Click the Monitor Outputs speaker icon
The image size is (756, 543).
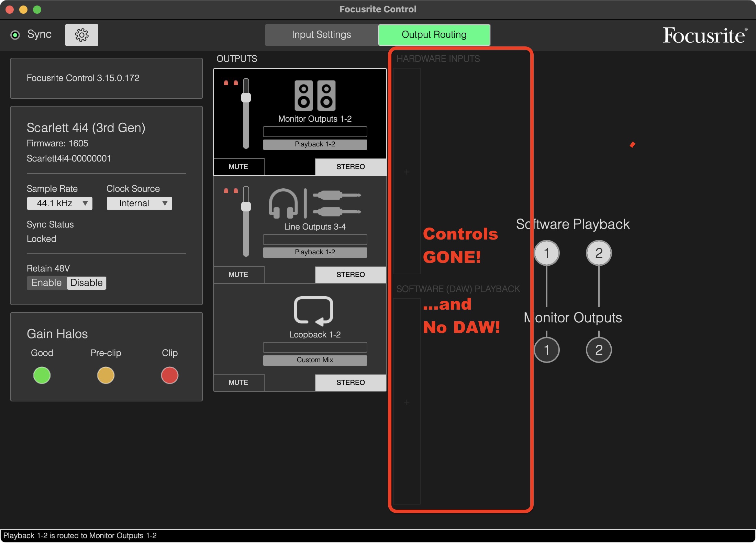click(315, 96)
